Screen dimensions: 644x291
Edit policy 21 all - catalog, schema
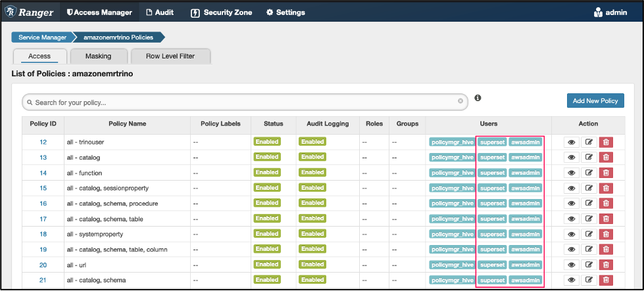coord(589,280)
